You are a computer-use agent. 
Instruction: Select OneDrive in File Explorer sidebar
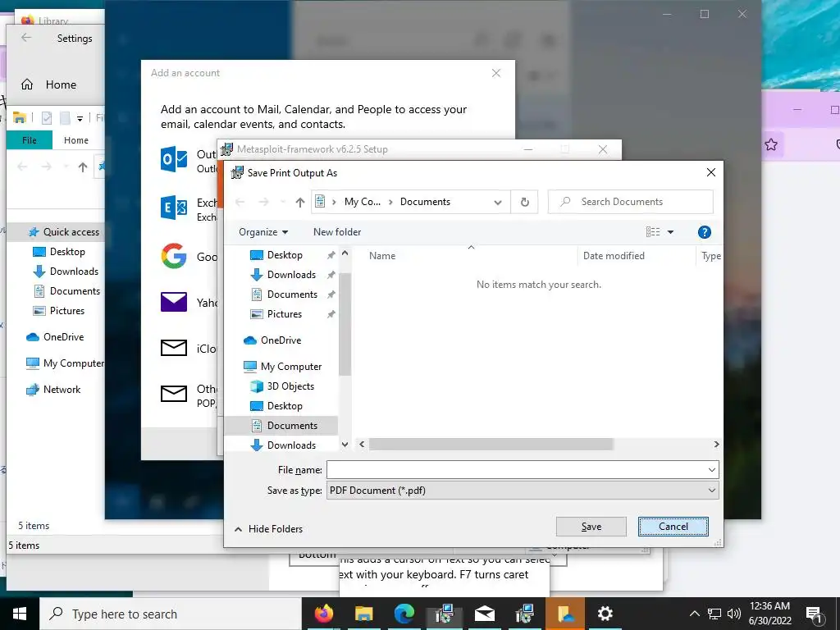click(55, 337)
